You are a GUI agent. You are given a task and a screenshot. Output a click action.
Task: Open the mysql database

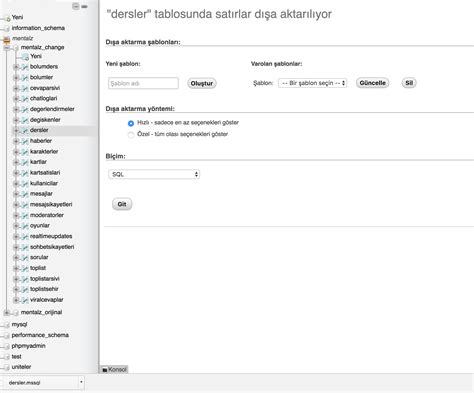(x=19, y=324)
